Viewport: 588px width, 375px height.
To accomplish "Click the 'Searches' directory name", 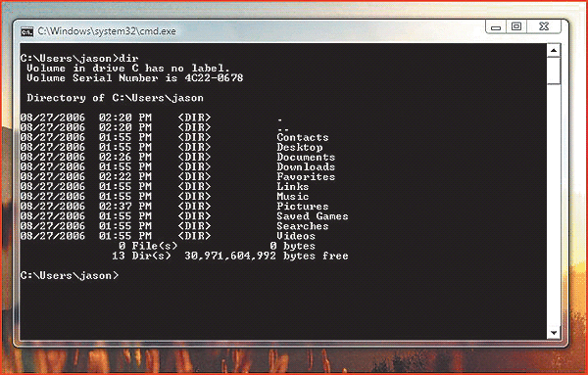I will pyautogui.click(x=303, y=226).
